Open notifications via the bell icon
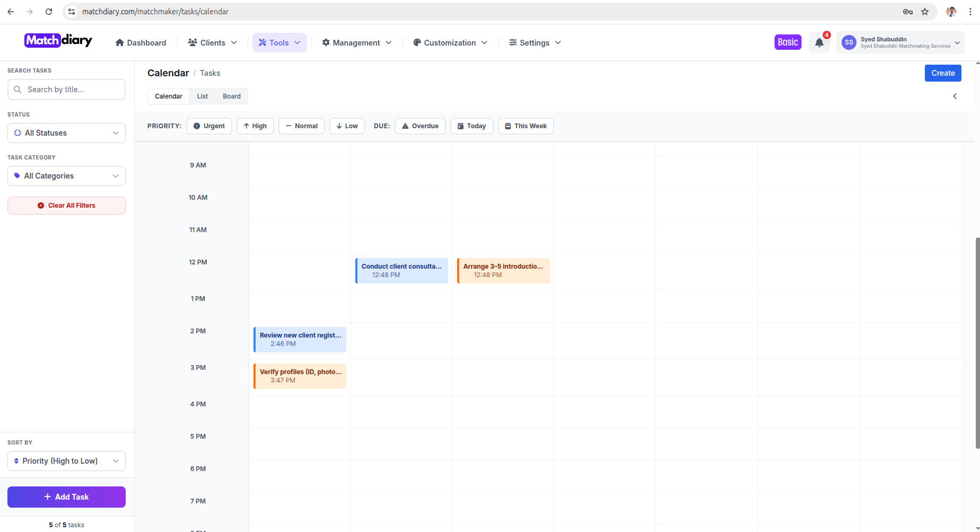Image resolution: width=980 pixels, height=532 pixels. [818, 42]
